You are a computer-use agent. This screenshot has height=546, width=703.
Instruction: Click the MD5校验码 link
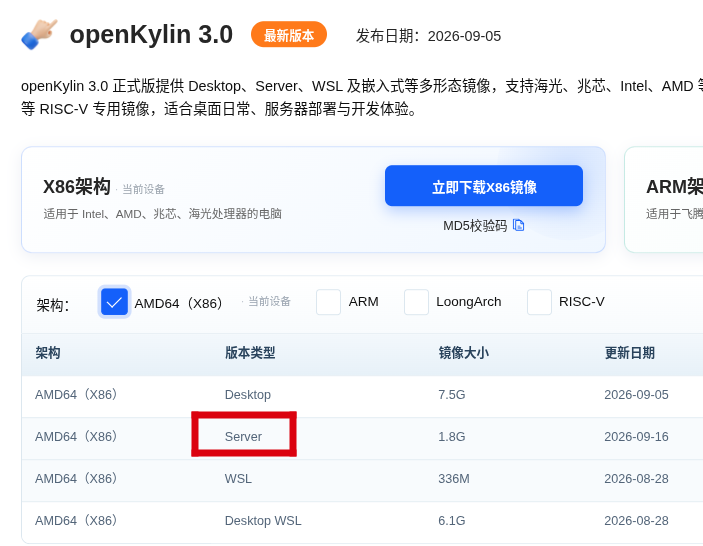(475, 225)
